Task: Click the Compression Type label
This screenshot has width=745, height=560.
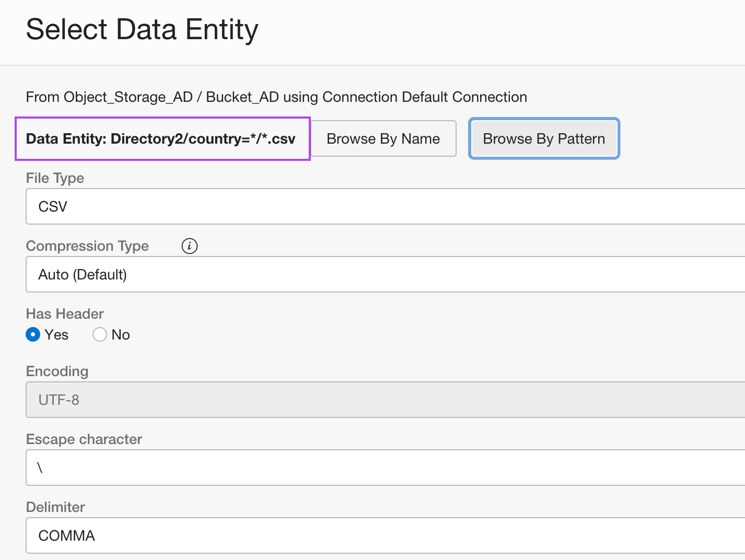Action: [87, 246]
